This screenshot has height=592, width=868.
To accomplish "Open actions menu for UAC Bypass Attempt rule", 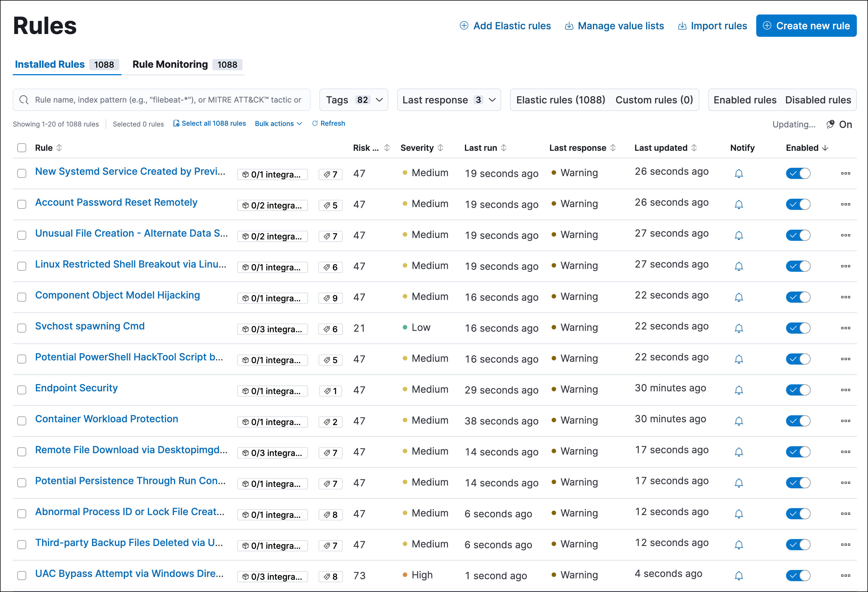I will coord(845,576).
